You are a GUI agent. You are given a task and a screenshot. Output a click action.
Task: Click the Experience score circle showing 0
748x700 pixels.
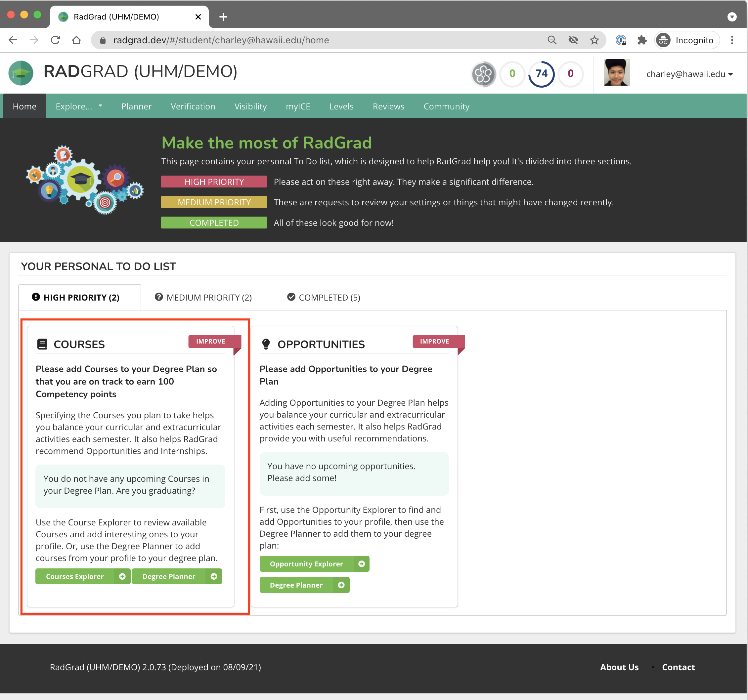point(570,74)
